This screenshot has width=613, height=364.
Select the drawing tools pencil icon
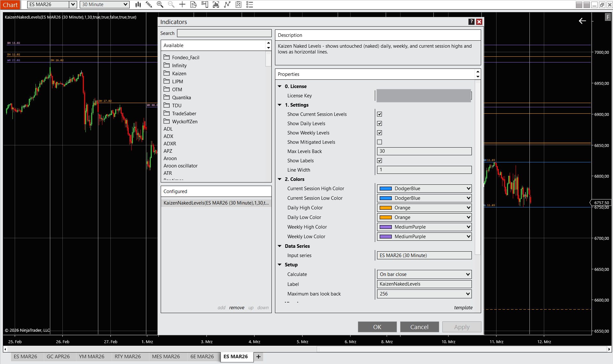click(x=149, y=4)
